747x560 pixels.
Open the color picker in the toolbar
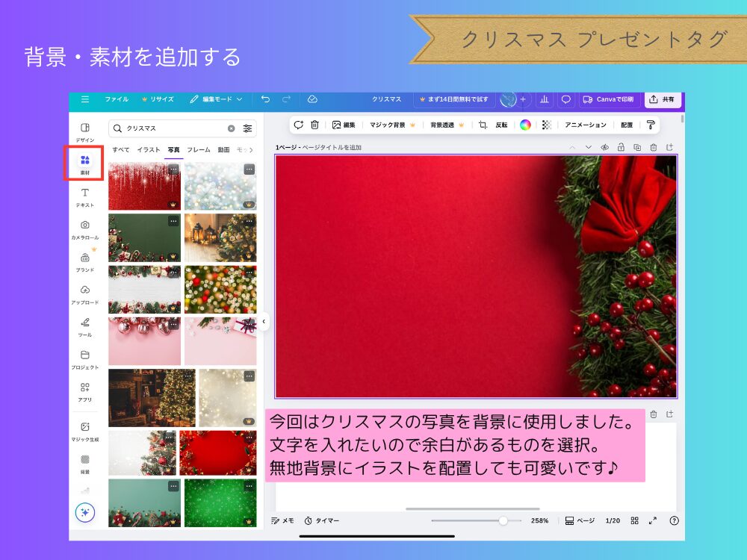pos(526,125)
